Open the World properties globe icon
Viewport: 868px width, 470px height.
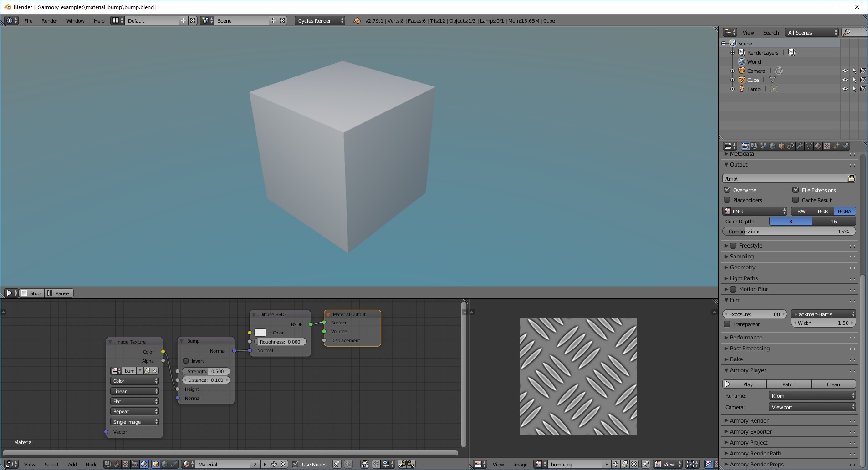pyautogui.click(x=772, y=146)
